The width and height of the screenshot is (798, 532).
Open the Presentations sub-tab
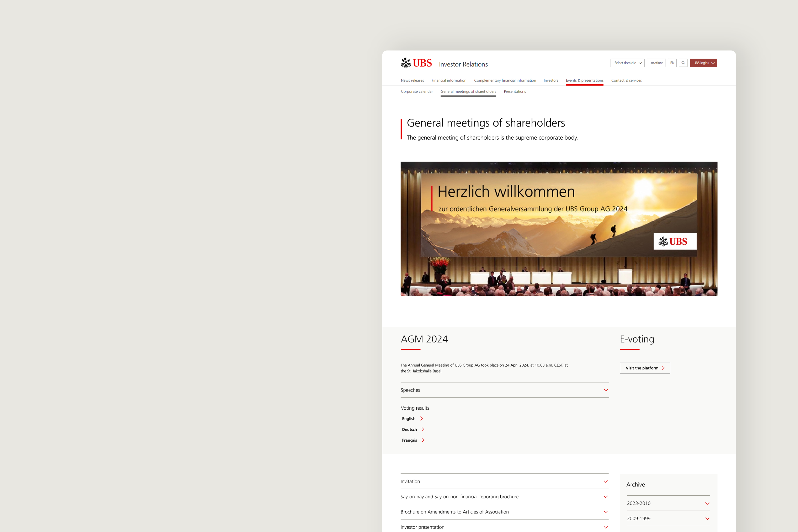point(515,92)
